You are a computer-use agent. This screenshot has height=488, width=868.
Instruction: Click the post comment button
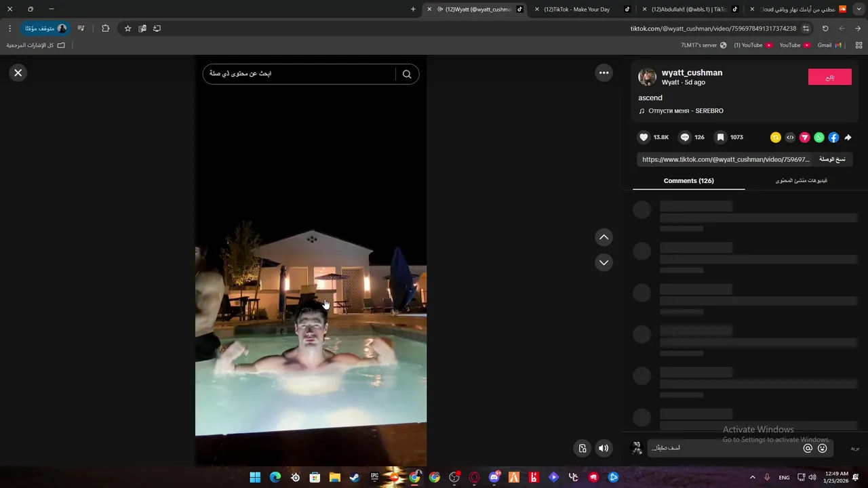pyautogui.click(x=855, y=448)
